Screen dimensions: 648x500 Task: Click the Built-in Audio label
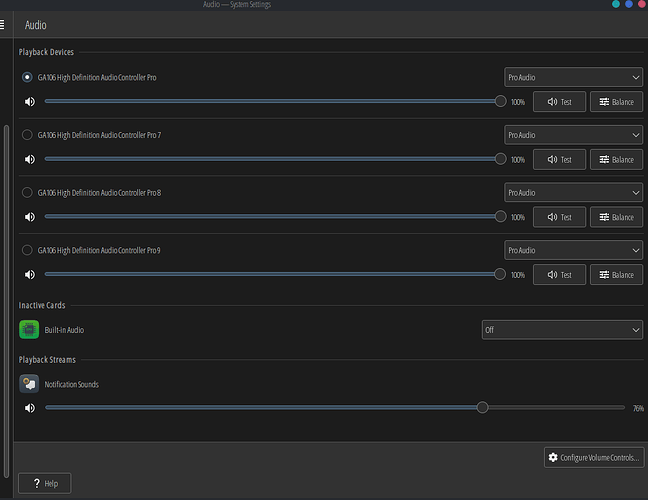[64, 330]
